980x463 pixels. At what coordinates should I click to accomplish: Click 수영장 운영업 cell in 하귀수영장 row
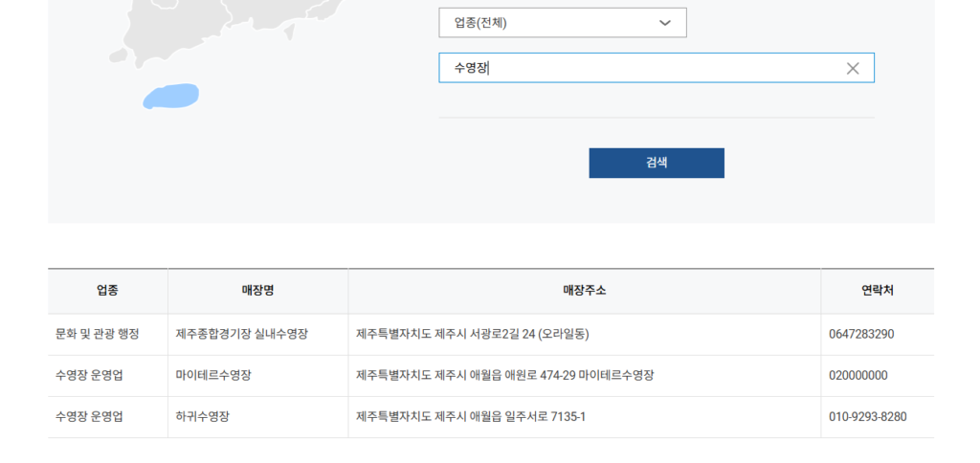coord(107,417)
